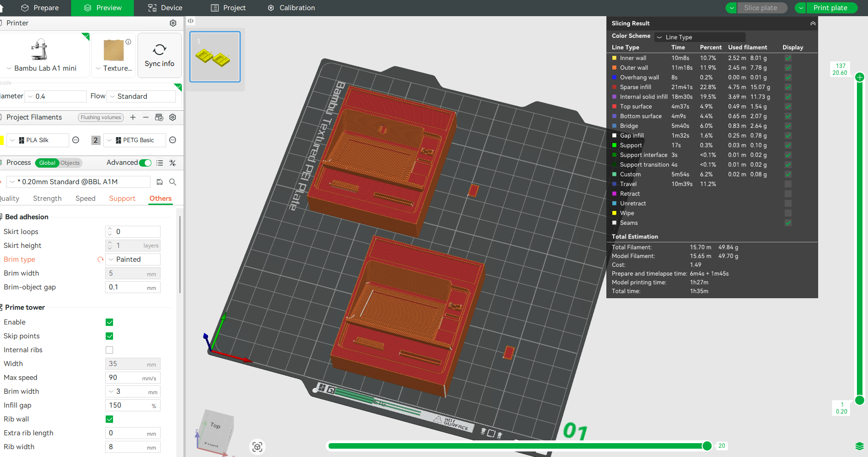Screen dimensions: 868x457
Task: Add a filament with plus icon
Action: point(133,117)
